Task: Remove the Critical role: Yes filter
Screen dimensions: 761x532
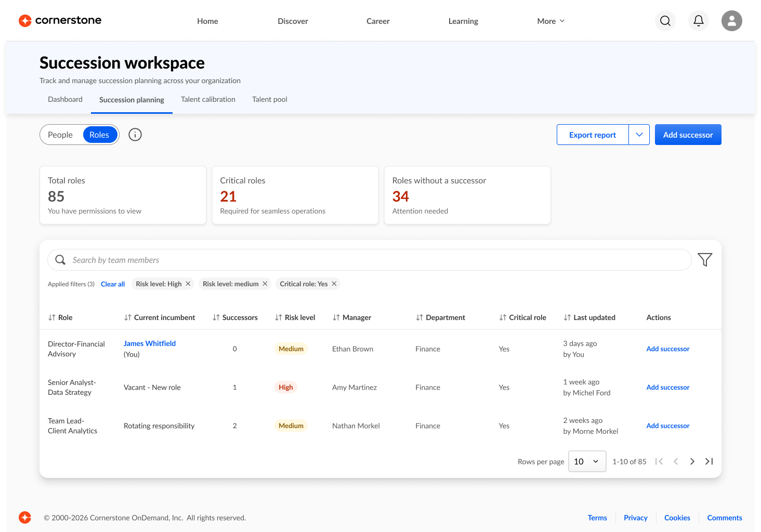Action: pos(334,284)
